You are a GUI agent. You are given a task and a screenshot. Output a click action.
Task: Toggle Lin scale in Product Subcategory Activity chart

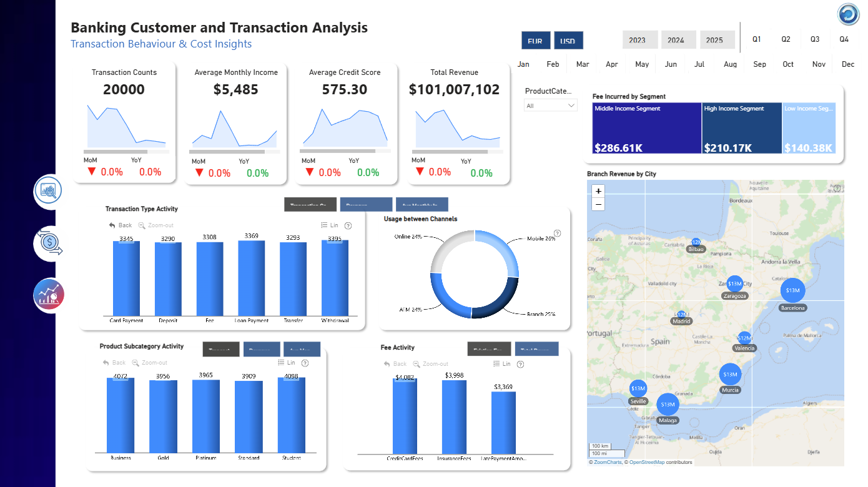(x=287, y=363)
